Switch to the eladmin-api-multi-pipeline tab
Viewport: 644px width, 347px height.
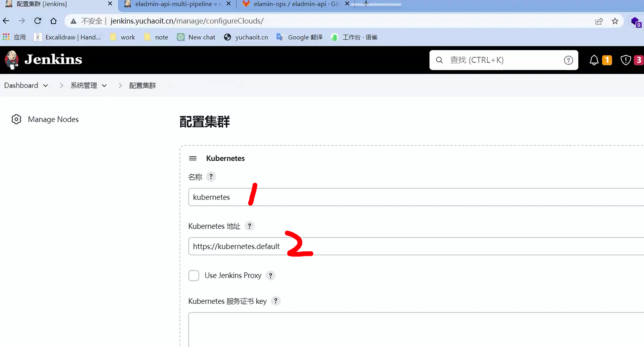pos(174,4)
